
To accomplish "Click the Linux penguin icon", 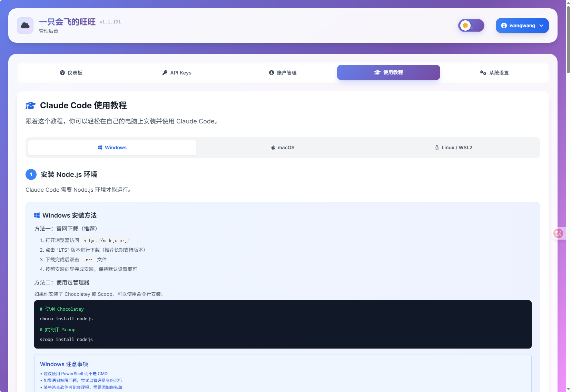I will coord(437,148).
